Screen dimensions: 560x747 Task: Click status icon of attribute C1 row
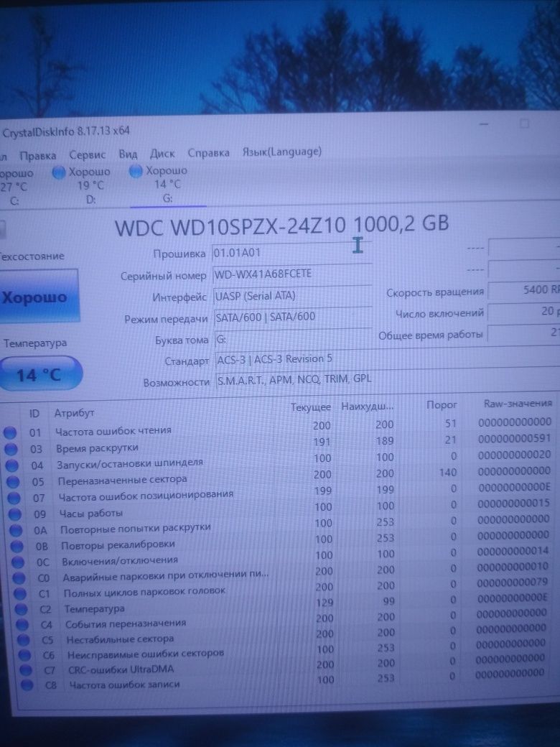20,593
